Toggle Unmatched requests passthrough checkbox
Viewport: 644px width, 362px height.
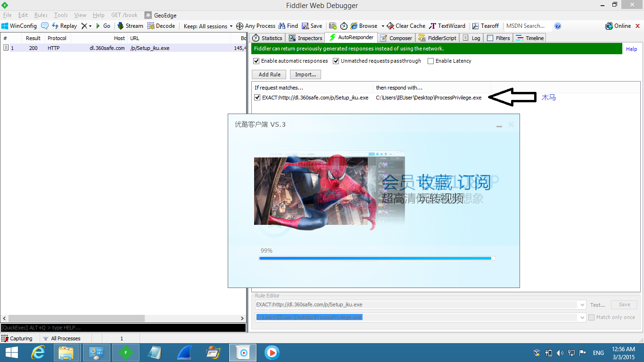click(336, 61)
